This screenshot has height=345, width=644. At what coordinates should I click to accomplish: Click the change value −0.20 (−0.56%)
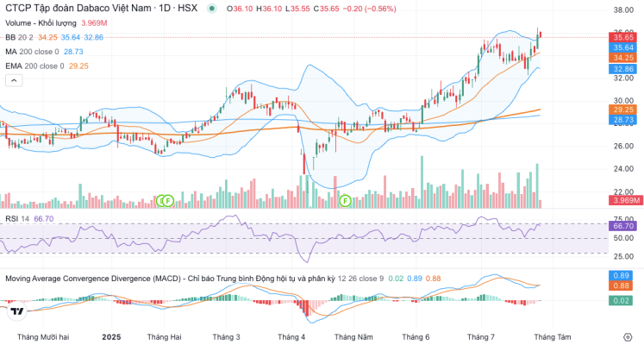(369, 9)
